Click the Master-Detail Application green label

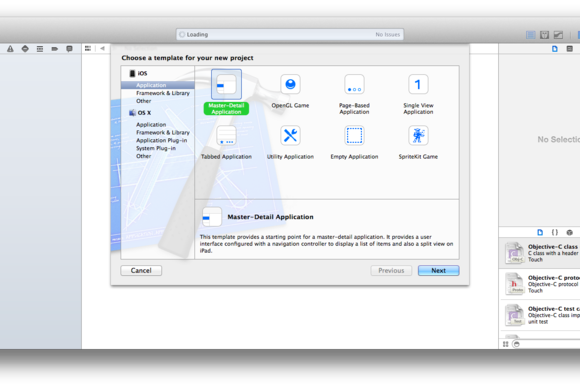pyautogui.click(x=226, y=108)
